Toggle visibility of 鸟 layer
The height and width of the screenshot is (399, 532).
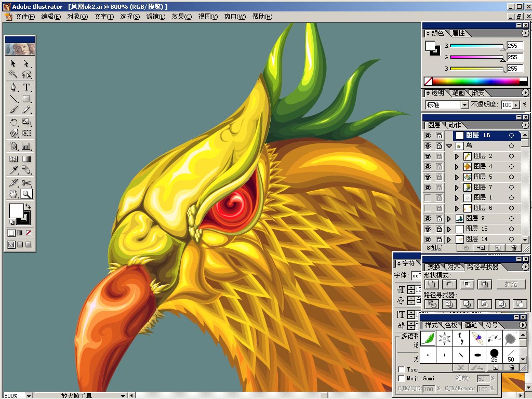(x=428, y=146)
